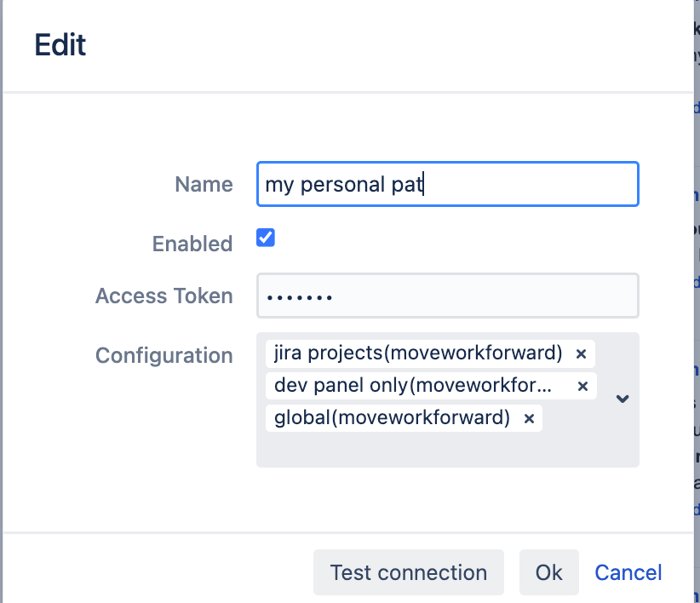The height and width of the screenshot is (603, 700).
Task: Expand the Configuration dropdown chevron
Action: point(623,399)
